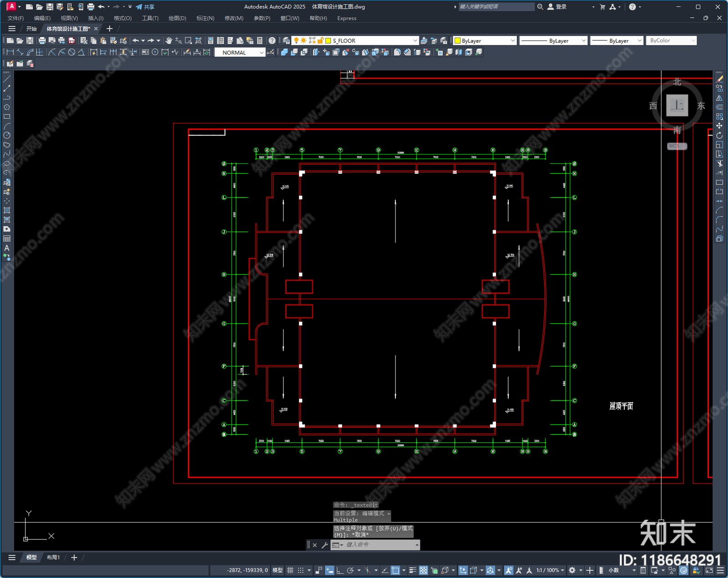Select the Rotate tool in right toolbar

[x=719, y=135]
